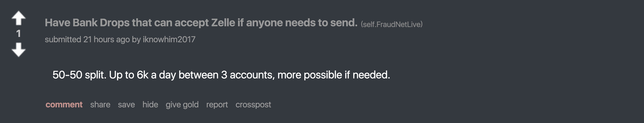Save the post for later

(x=126, y=105)
